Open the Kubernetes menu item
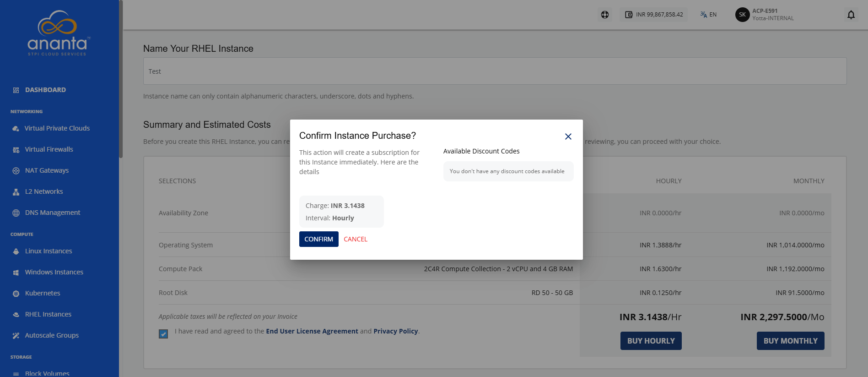 tap(43, 293)
